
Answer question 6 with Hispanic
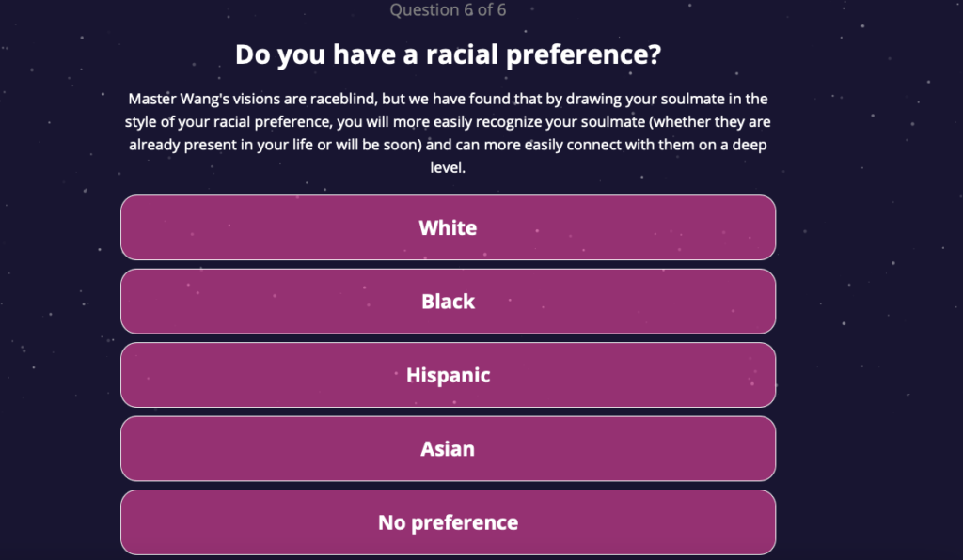[448, 375]
